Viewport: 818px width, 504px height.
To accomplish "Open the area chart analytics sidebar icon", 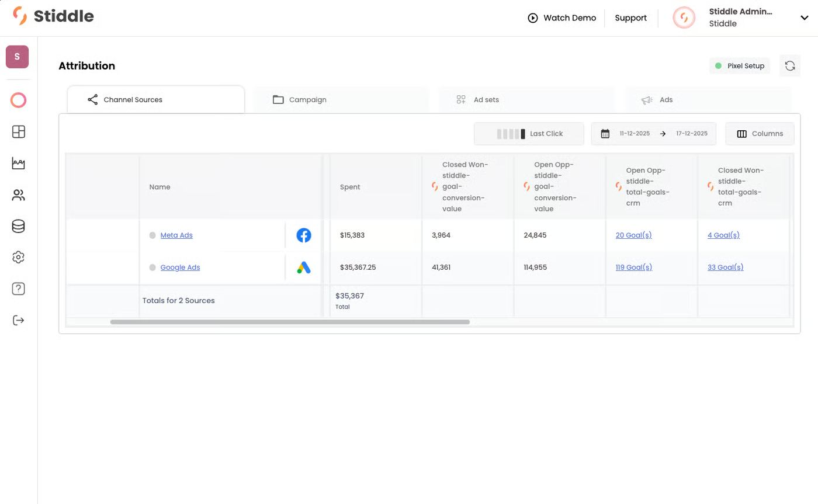I will coord(18,164).
